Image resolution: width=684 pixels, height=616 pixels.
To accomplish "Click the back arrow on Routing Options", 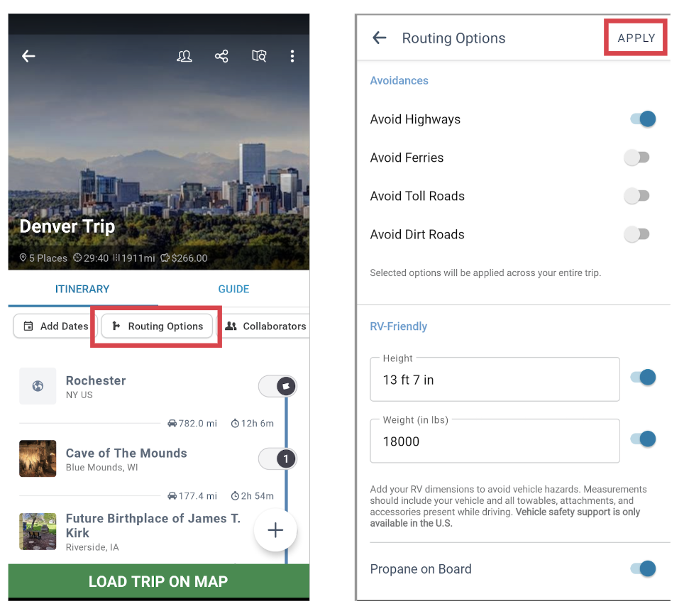I will pos(379,38).
